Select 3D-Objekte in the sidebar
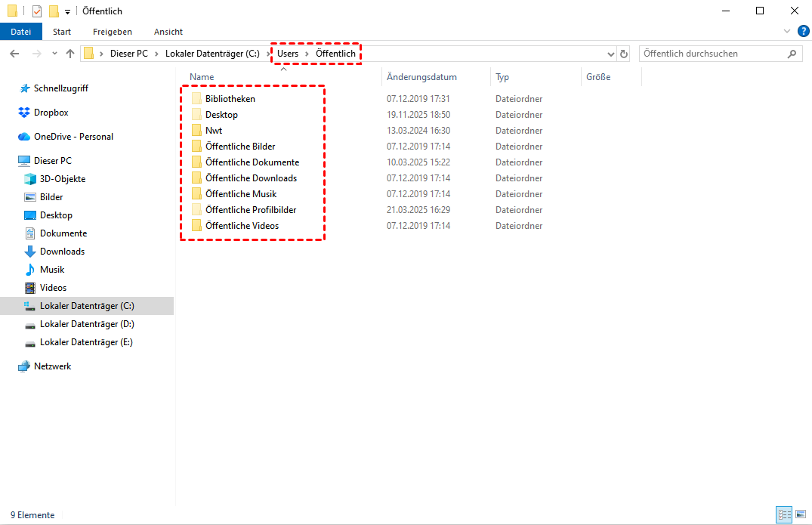Viewport: 812px width, 525px height. pyautogui.click(x=63, y=179)
